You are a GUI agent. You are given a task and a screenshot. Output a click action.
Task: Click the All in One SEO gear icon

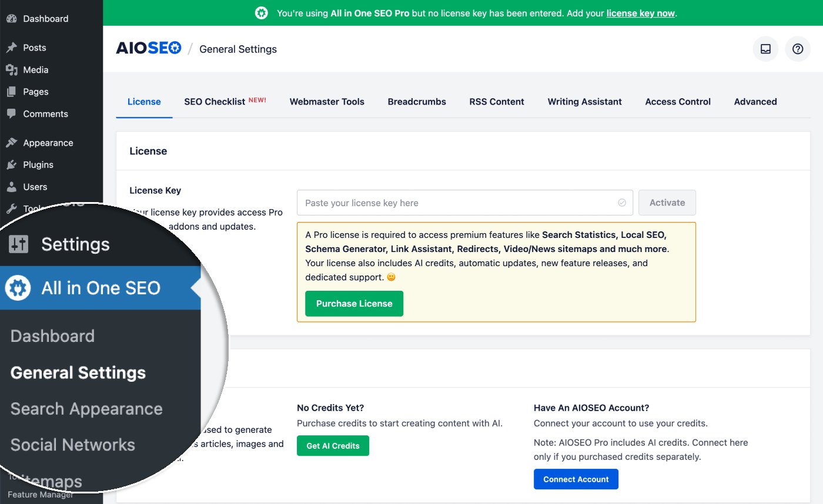click(x=18, y=287)
